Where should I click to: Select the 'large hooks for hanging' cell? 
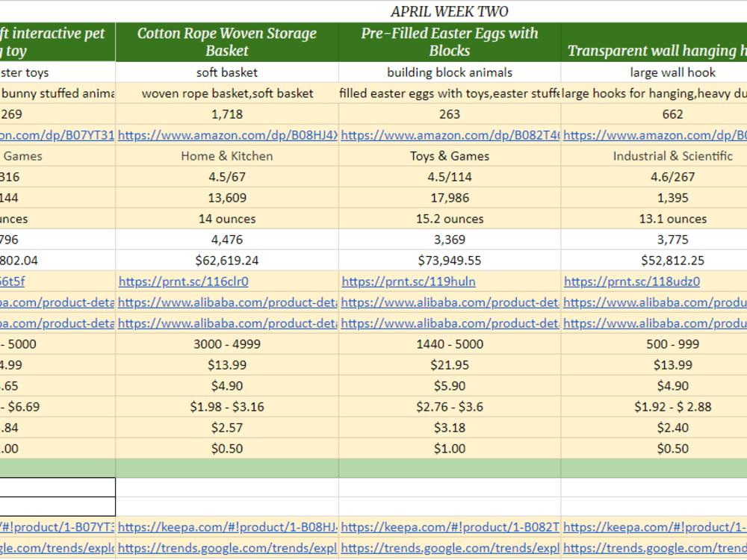coord(654,93)
